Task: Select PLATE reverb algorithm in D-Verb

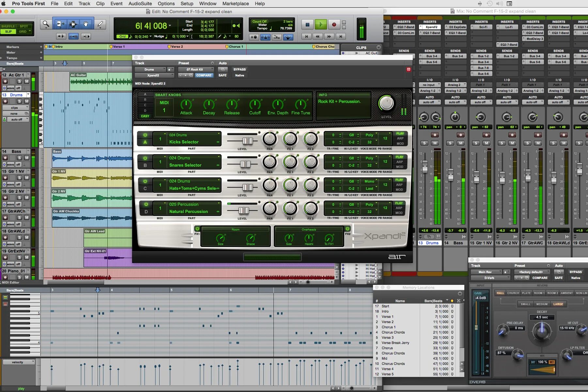Action: pos(526,293)
